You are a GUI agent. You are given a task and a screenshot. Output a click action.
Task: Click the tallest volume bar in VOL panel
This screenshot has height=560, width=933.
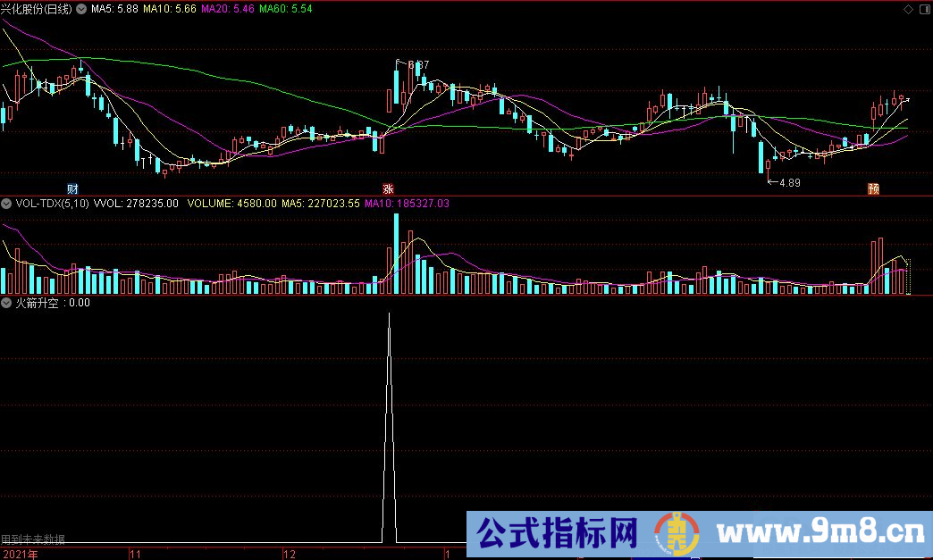[x=396, y=254]
